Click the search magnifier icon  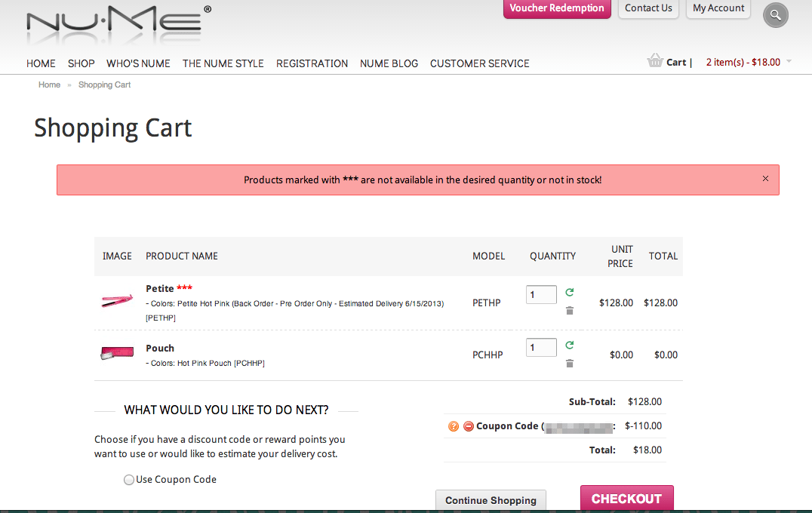coord(775,15)
